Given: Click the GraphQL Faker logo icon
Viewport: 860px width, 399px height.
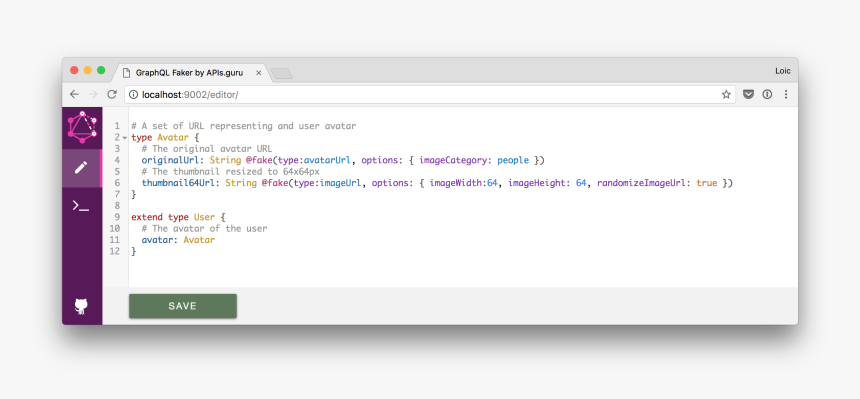Looking at the screenshot, I should pyautogui.click(x=82, y=127).
